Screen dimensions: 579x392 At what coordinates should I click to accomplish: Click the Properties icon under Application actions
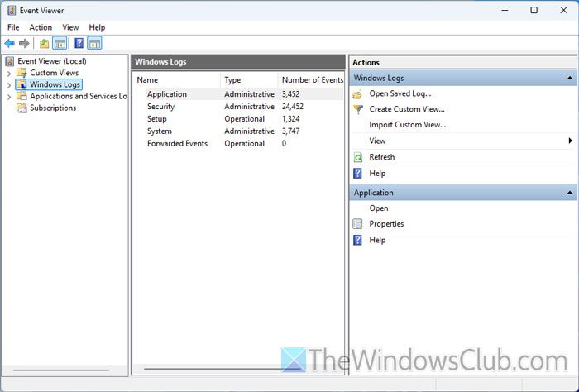(x=357, y=224)
